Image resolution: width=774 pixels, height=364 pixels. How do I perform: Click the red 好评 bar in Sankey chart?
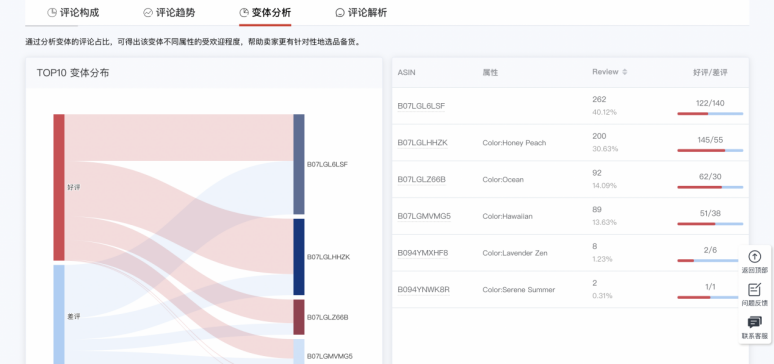tap(59, 187)
